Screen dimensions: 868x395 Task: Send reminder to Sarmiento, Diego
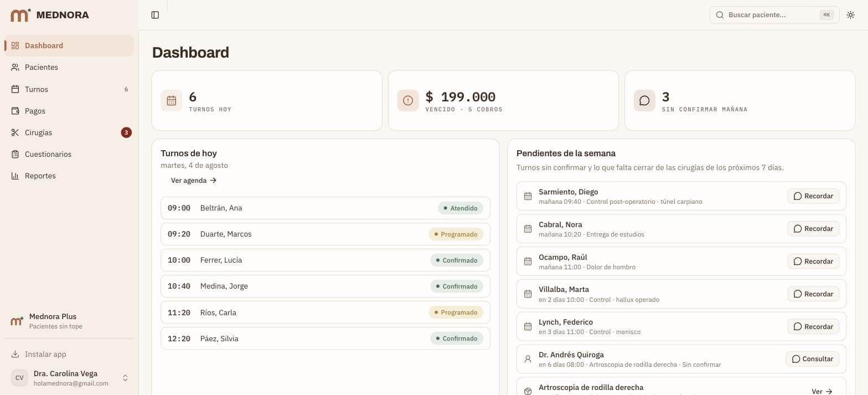point(813,196)
